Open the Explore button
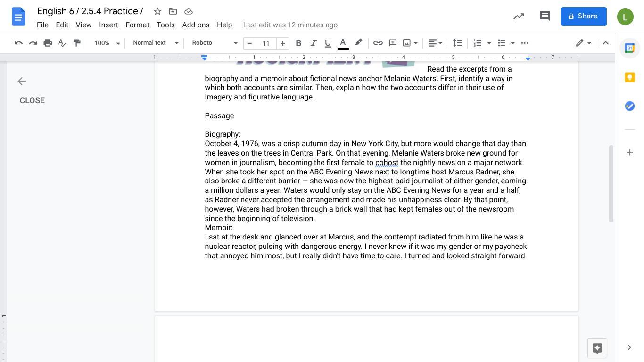 597,348
